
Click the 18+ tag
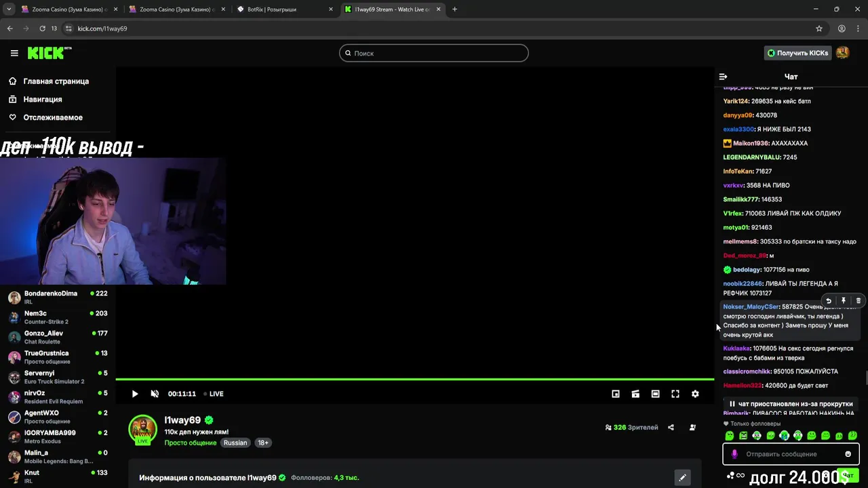263,443
